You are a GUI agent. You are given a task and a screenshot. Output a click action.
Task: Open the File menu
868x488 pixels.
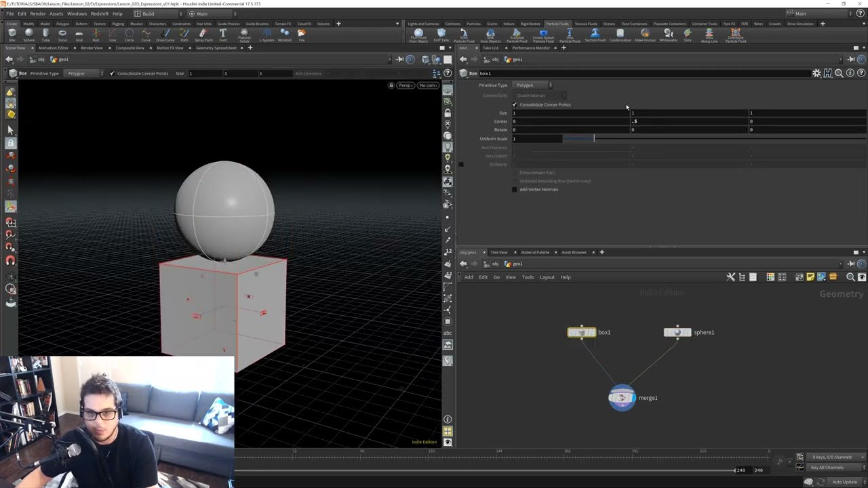(9, 14)
